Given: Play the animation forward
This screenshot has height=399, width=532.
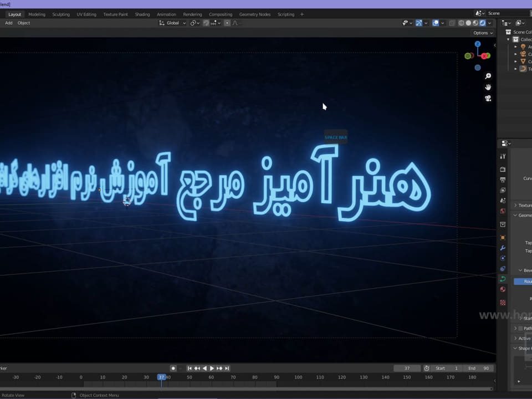Looking at the screenshot, I should click(x=212, y=368).
